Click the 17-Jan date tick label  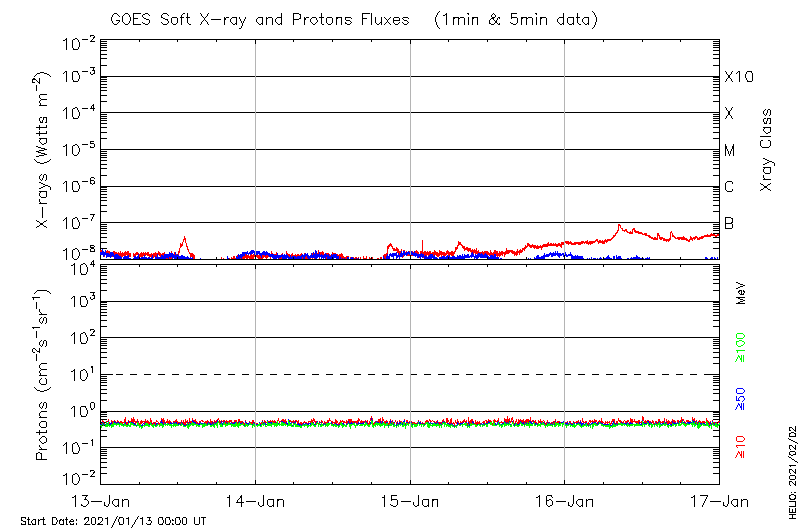718,500
